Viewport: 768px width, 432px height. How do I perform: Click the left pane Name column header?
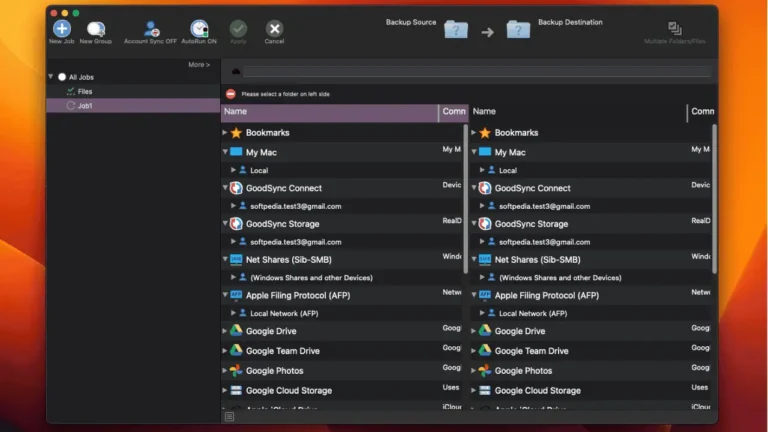click(330, 112)
